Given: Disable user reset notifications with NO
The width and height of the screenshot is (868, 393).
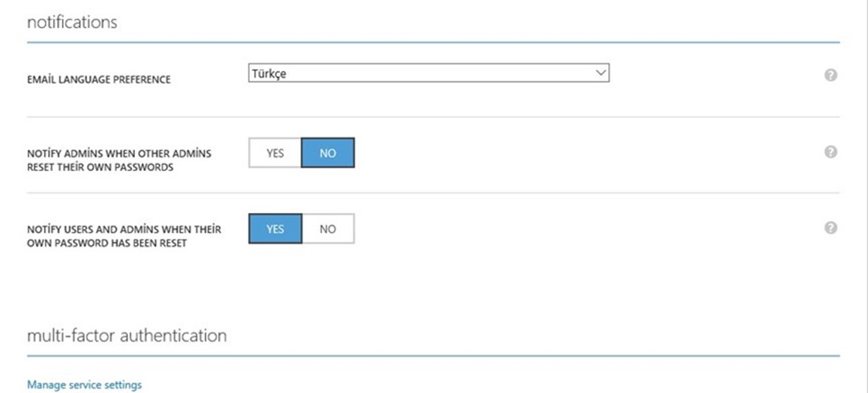Looking at the screenshot, I should [327, 228].
